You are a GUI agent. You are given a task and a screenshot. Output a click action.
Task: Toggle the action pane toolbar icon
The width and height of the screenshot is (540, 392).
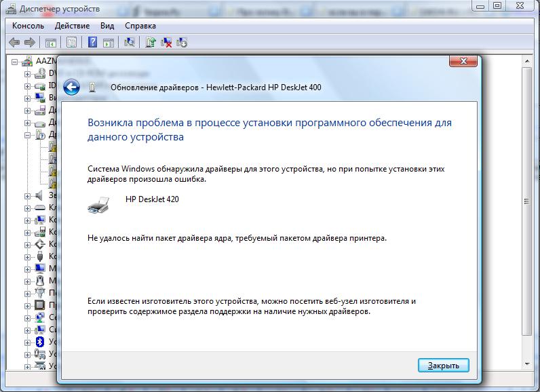coord(109,43)
